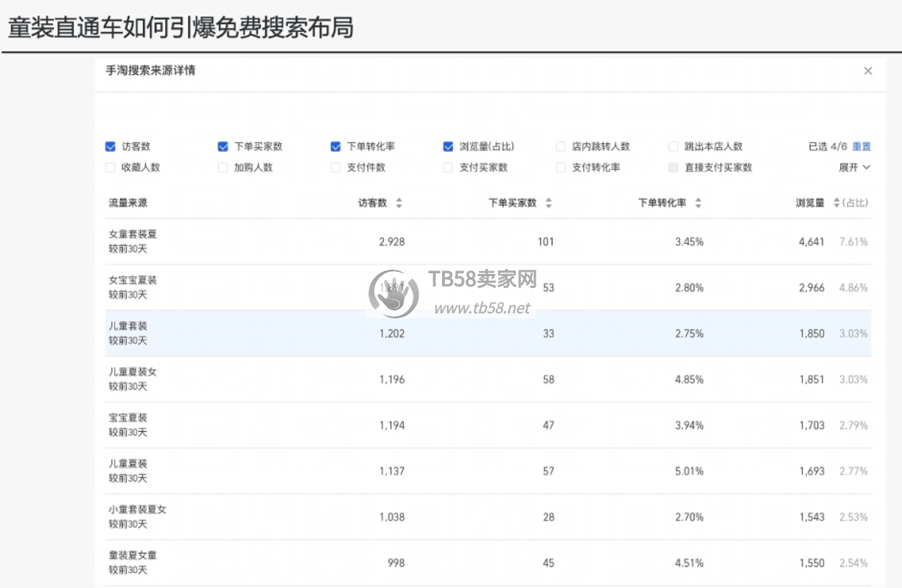Click visitor count 1,038
The width and height of the screenshot is (902, 588).
click(x=392, y=517)
